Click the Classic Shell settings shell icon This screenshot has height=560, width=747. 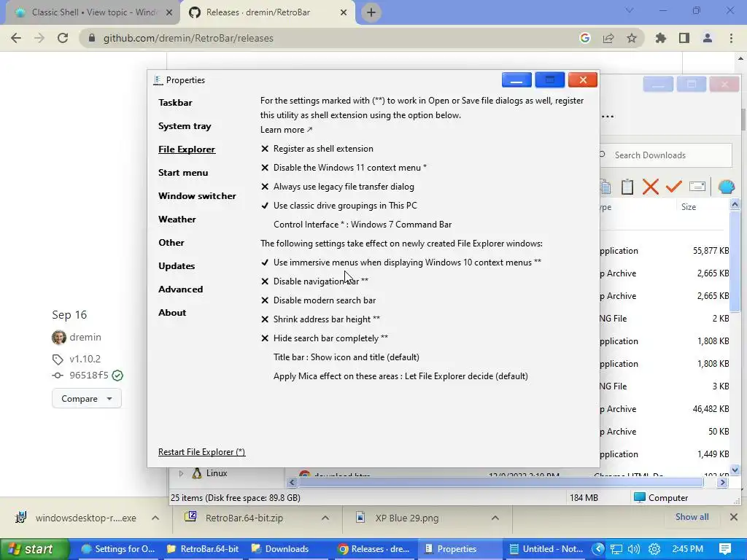[x=726, y=187]
